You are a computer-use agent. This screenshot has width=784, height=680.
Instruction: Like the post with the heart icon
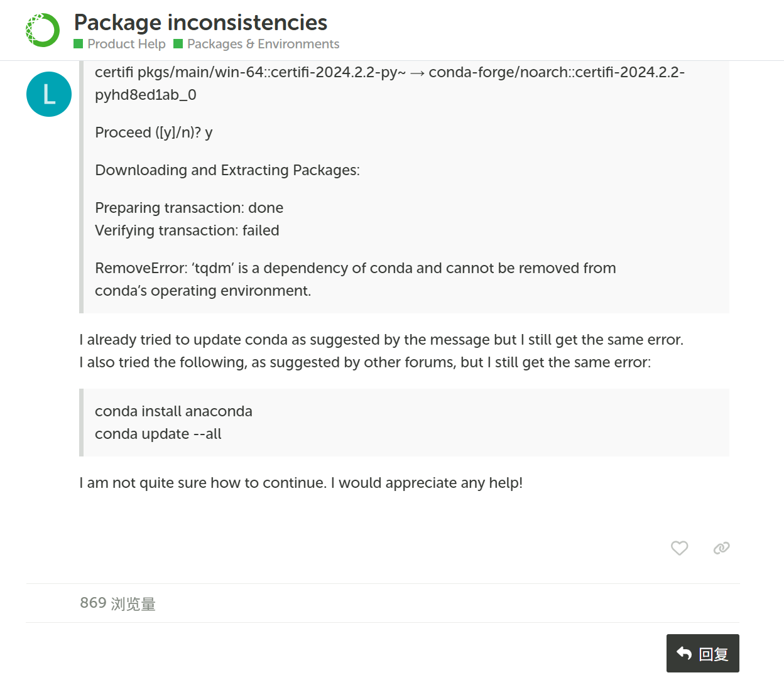[679, 548]
